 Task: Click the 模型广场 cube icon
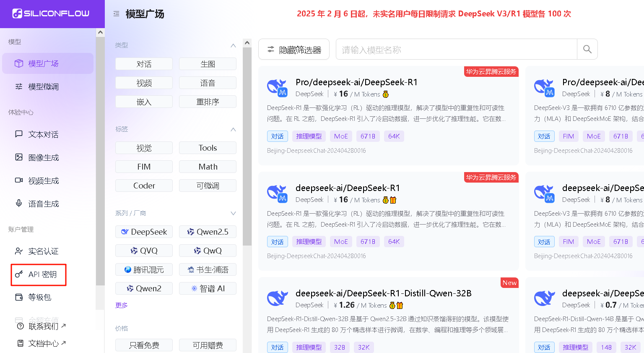point(19,63)
